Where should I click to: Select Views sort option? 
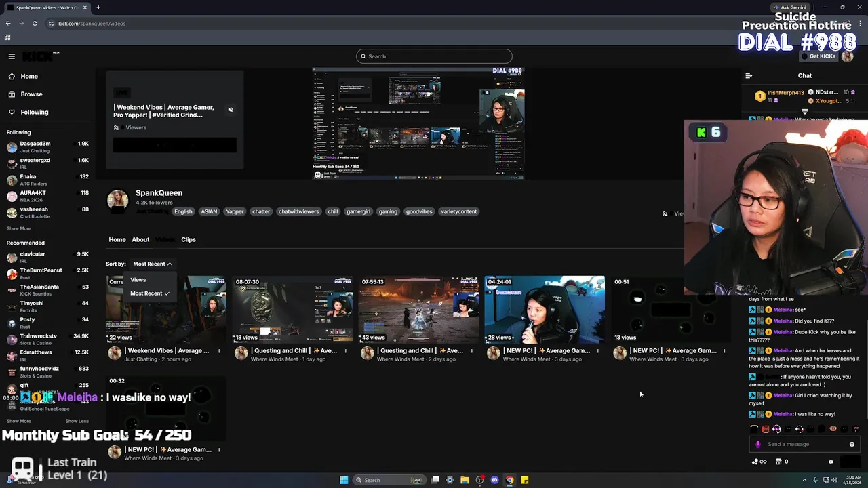tap(138, 280)
